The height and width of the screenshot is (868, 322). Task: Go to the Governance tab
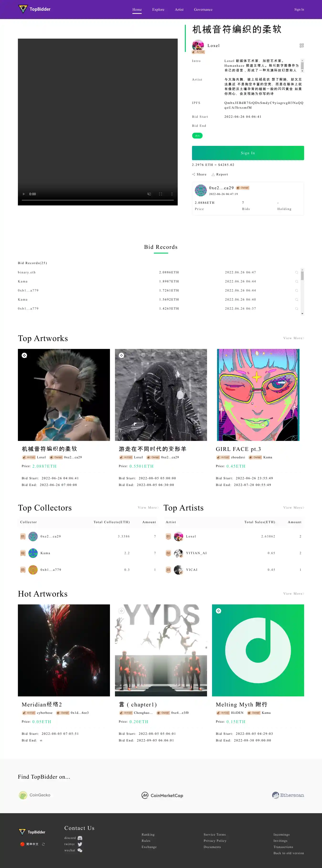(x=203, y=10)
